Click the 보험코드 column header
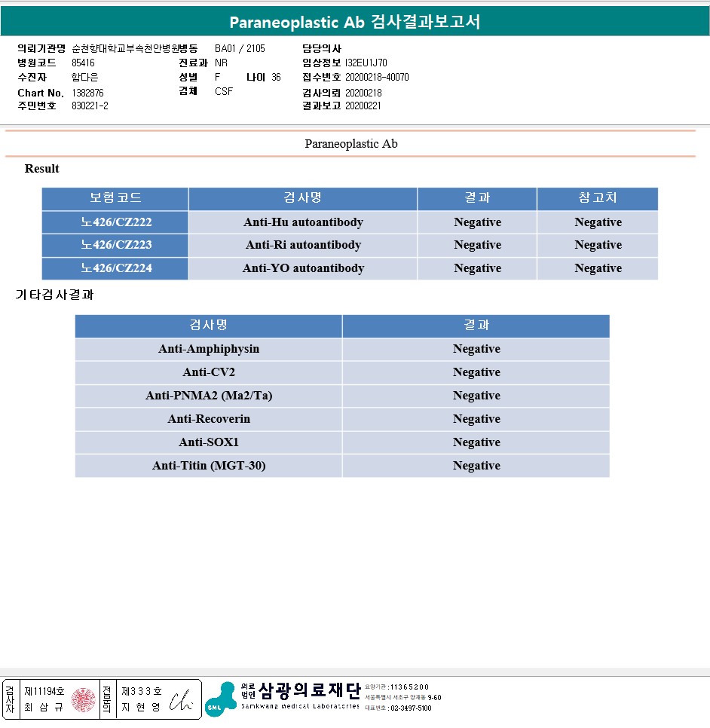Image resolution: width=710 pixels, height=728 pixels. (x=115, y=198)
